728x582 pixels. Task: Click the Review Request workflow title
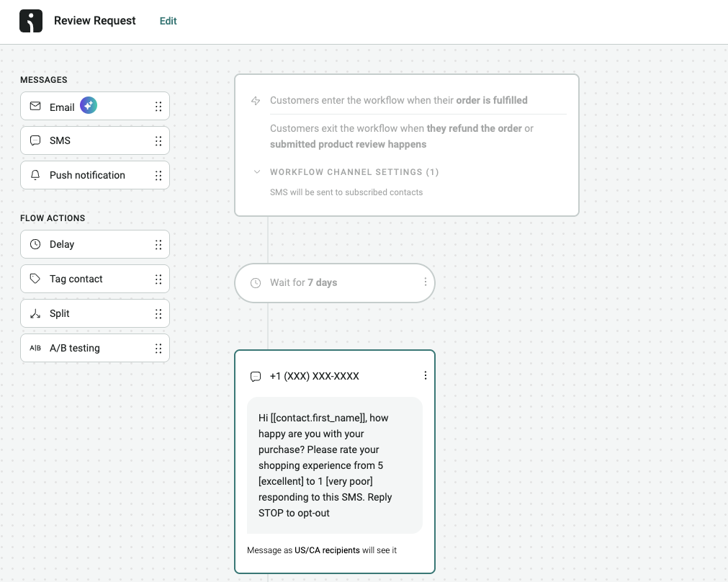click(95, 20)
